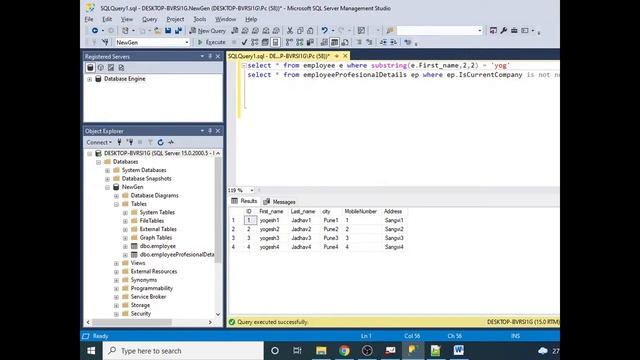Click the Disconnect plug icon in Object Explorer
The width and height of the screenshot is (640, 360).
point(130,142)
